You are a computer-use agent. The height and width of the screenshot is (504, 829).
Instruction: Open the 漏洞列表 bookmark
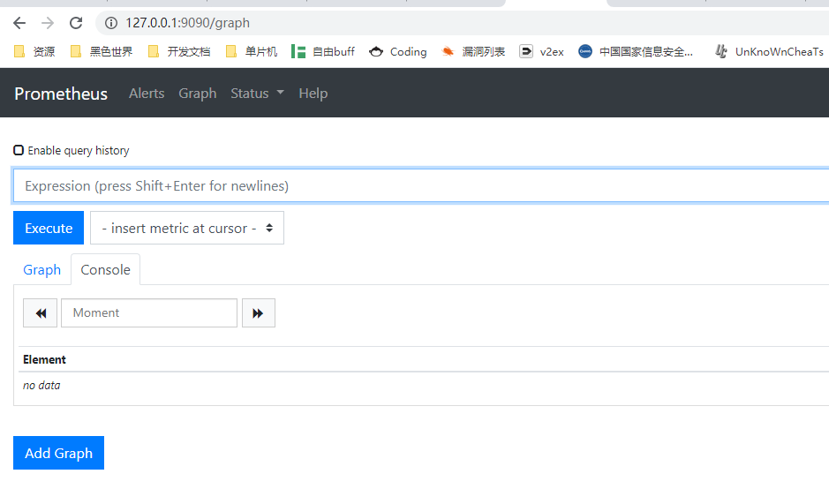tap(473, 51)
